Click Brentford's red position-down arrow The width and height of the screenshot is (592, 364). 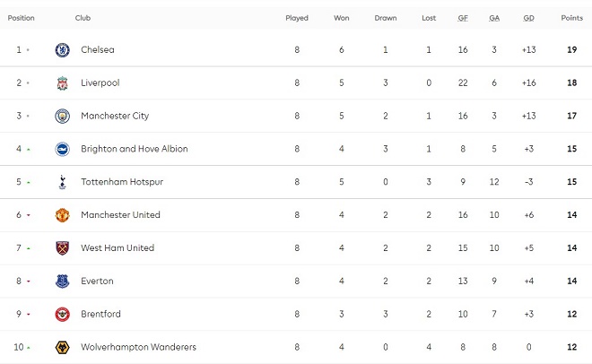pyautogui.click(x=28, y=315)
